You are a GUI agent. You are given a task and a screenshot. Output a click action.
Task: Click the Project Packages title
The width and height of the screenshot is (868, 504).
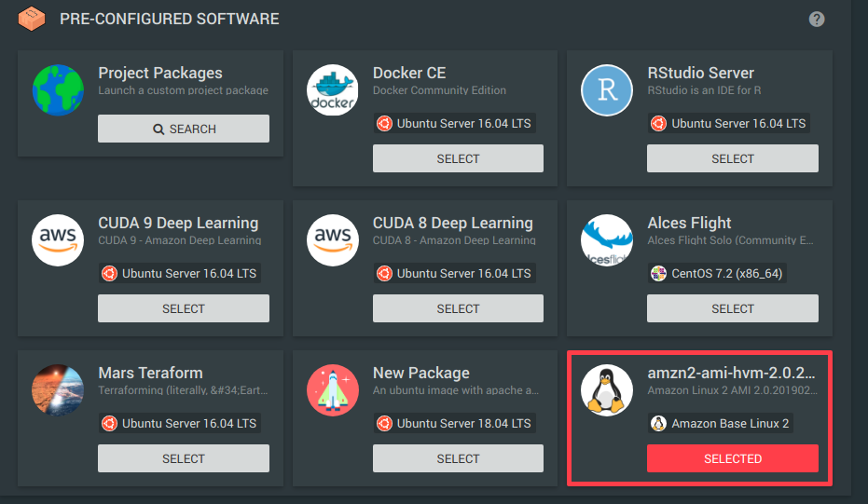[160, 73]
